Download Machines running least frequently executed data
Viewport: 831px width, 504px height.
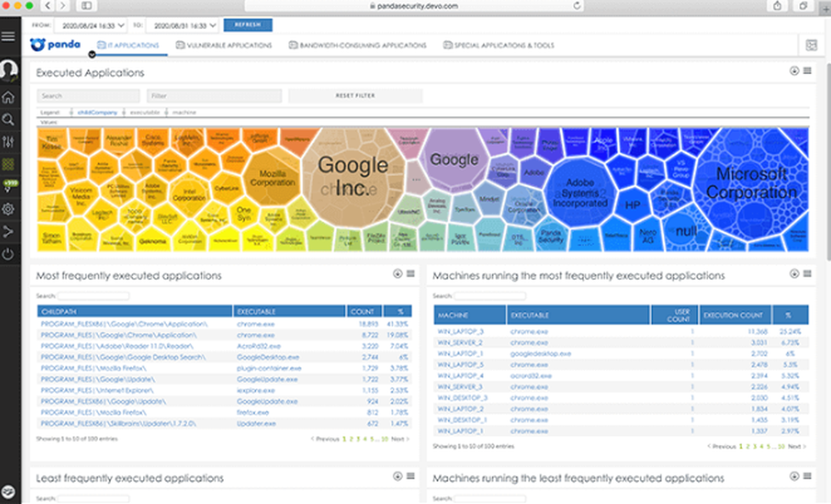tap(794, 476)
